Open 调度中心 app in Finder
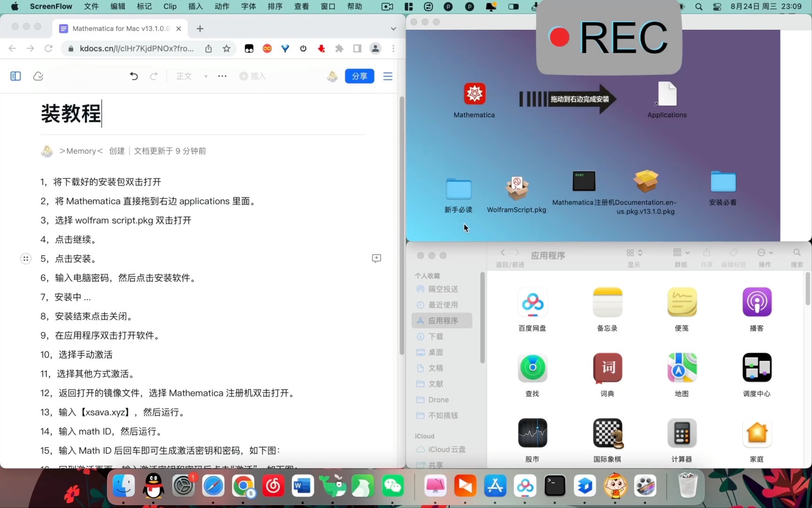 (x=757, y=368)
